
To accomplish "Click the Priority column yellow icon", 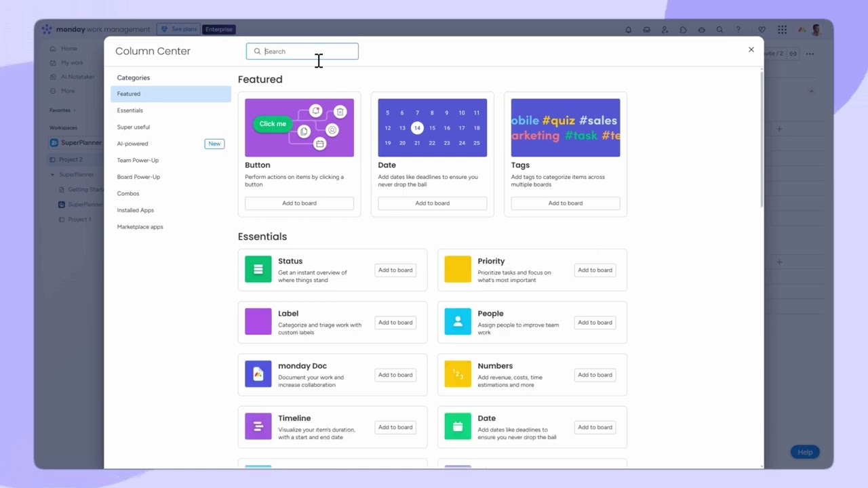I will click(x=458, y=269).
